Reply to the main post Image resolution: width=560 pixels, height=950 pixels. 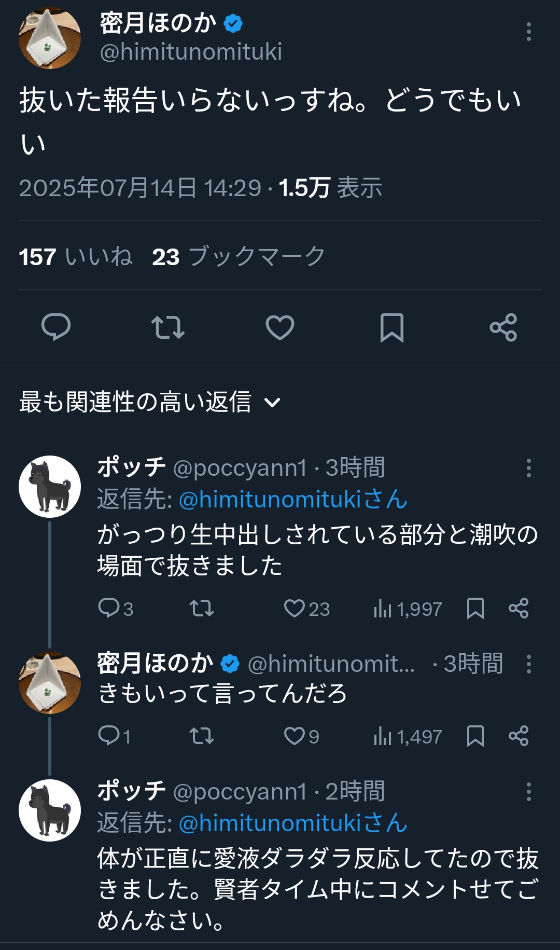[56, 327]
